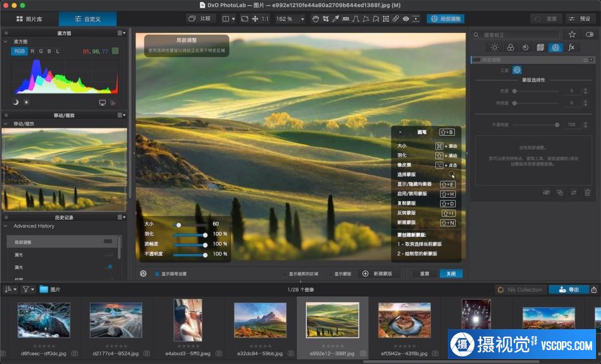Select the hand pan tool in toolbar
Screen dimensions: 601x364
click(316, 19)
